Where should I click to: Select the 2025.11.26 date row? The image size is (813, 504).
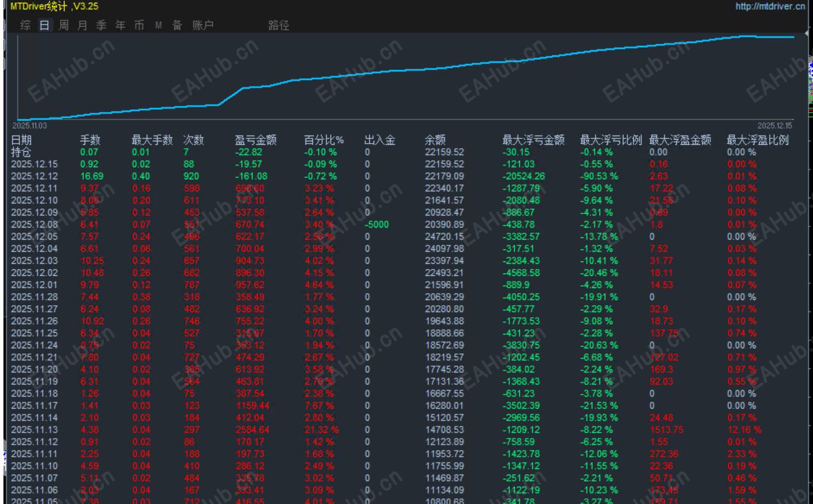tap(34, 321)
